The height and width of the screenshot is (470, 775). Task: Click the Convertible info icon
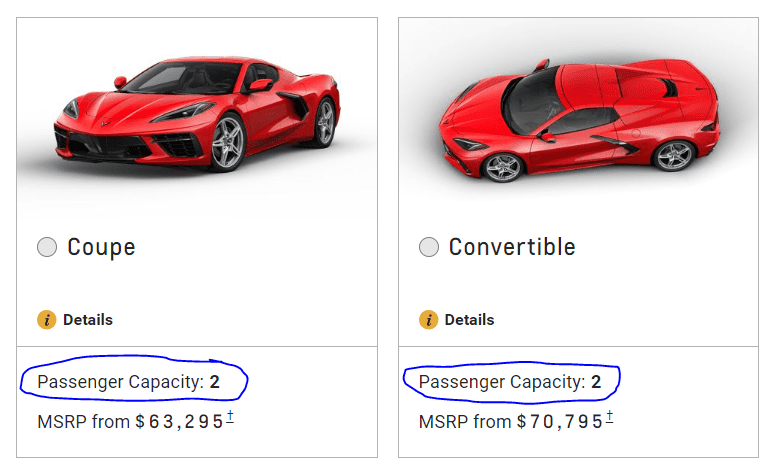pyautogui.click(x=428, y=320)
